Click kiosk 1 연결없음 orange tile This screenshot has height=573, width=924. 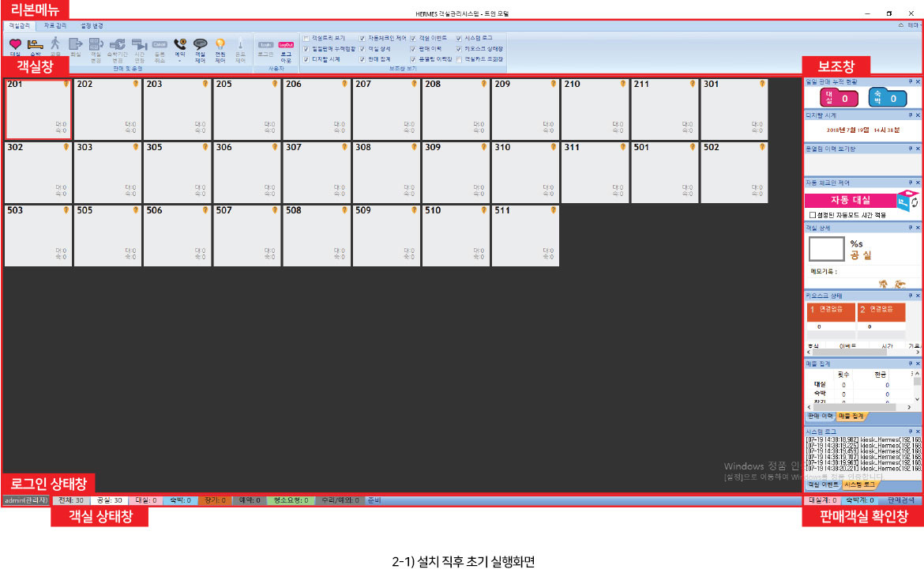830,312
